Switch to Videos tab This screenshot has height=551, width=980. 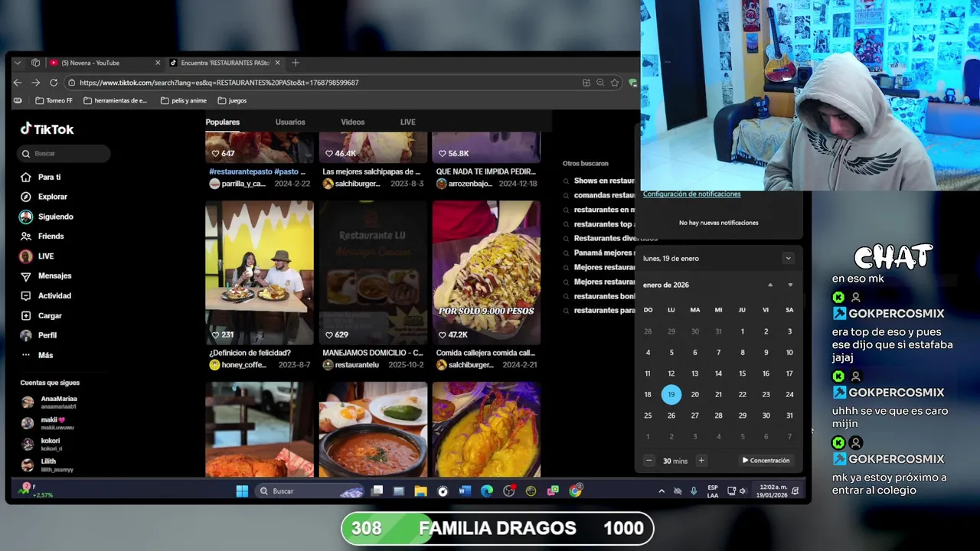(x=353, y=122)
